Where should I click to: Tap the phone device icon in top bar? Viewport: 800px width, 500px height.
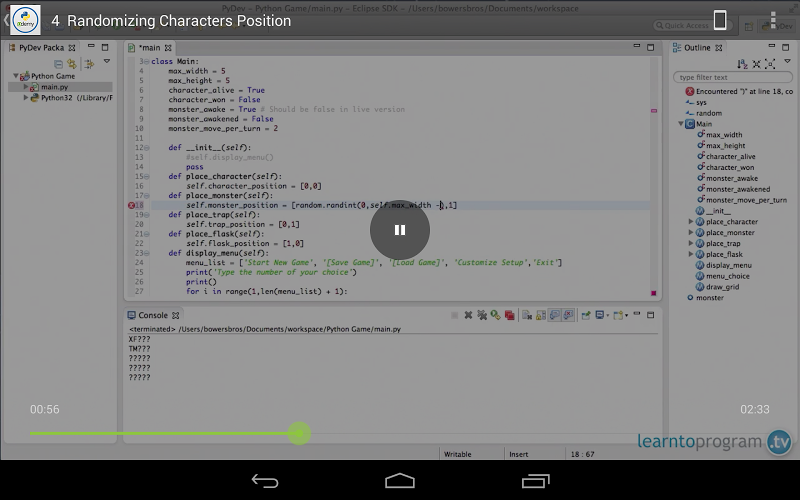719,20
